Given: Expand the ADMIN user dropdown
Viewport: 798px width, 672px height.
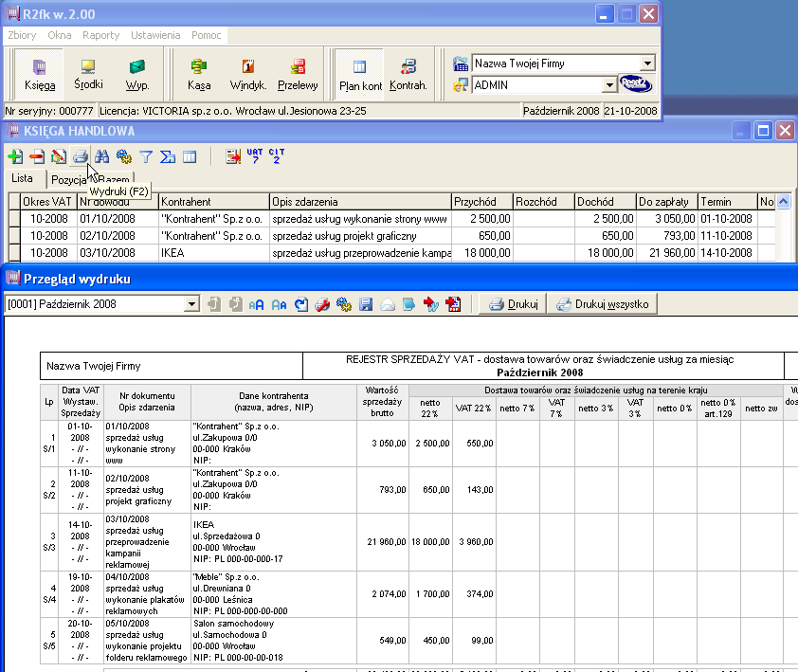Looking at the screenshot, I should click(609, 84).
